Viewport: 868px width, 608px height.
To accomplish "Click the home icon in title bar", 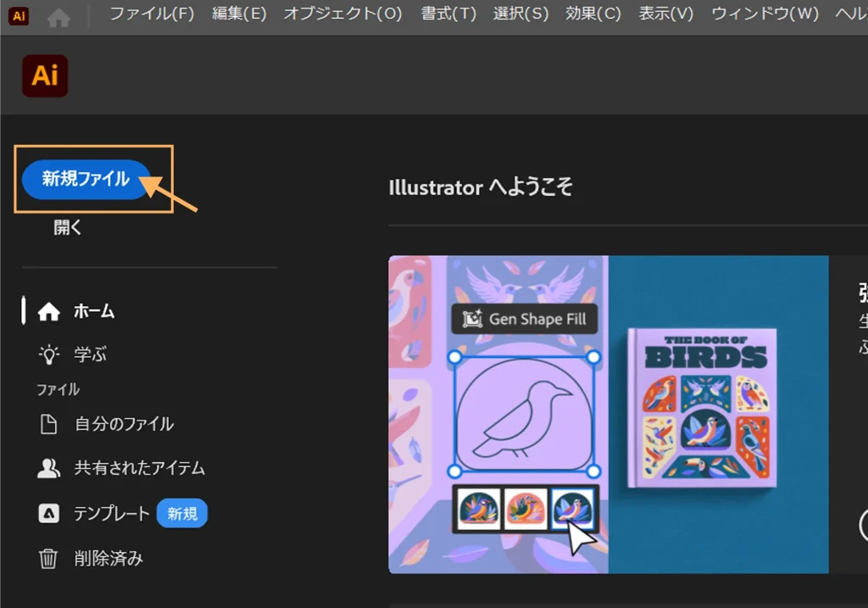I will click(x=58, y=16).
